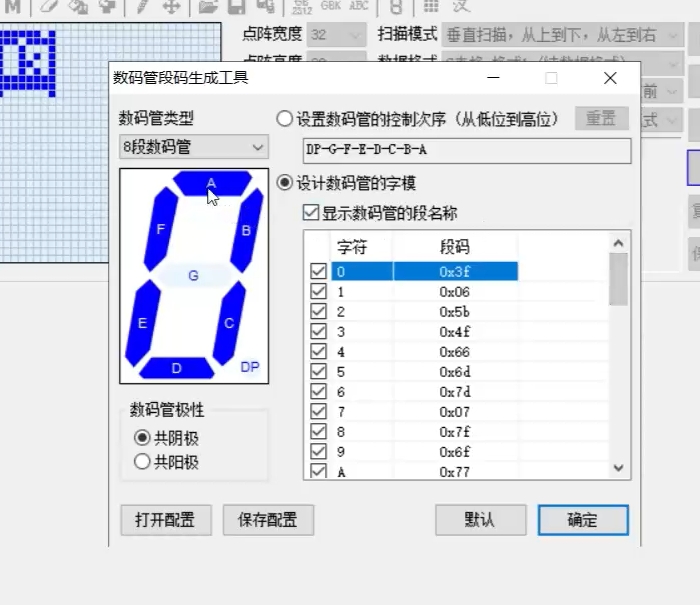Select the eraser tool in main toolbar
Screen dimensions: 700x605
tap(49, 6)
